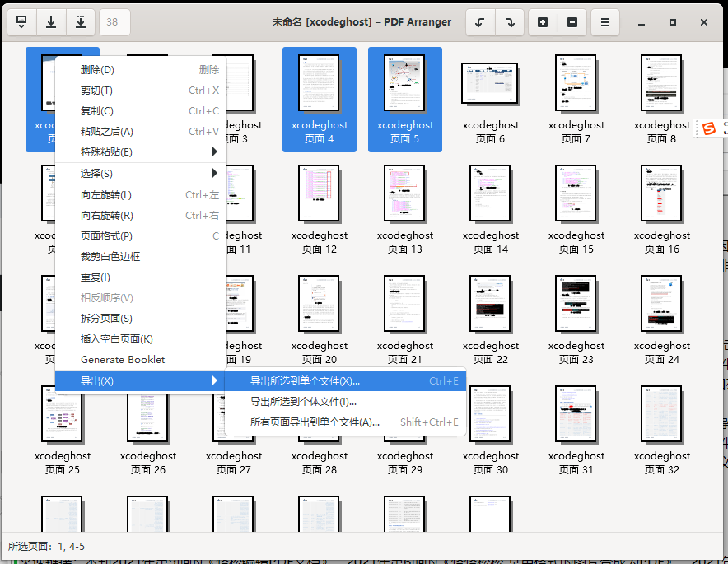728x564 pixels.
Task: Choose 粘贴之后(A) in the context menu
Action: coord(141,132)
